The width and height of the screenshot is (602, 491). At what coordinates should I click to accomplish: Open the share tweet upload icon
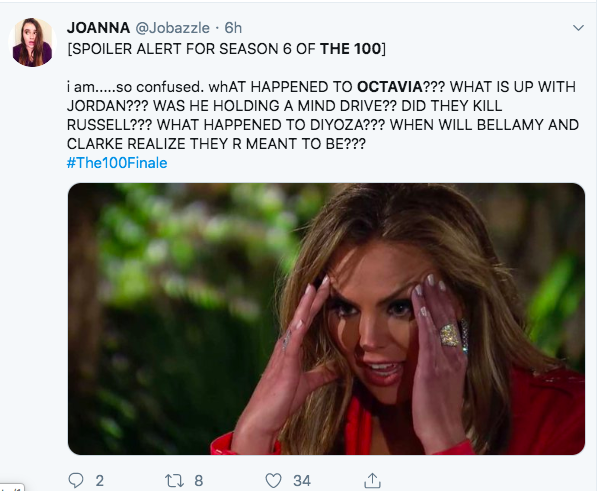(x=372, y=480)
